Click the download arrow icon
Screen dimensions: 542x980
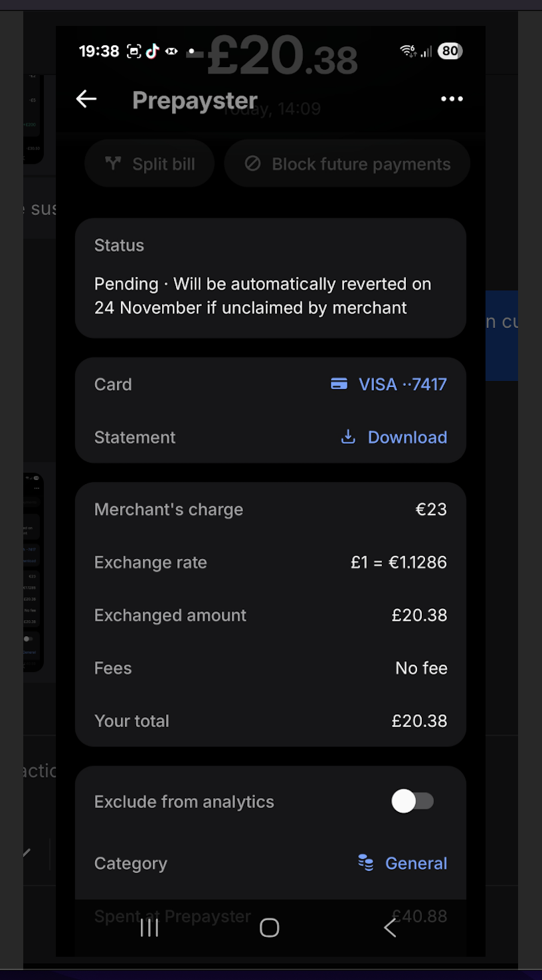pos(347,437)
